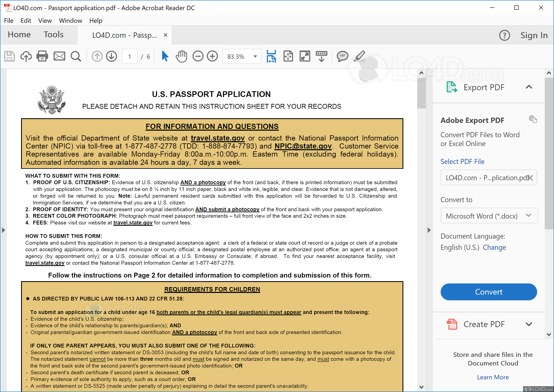Click the Zoom in plus icon

click(x=212, y=56)
